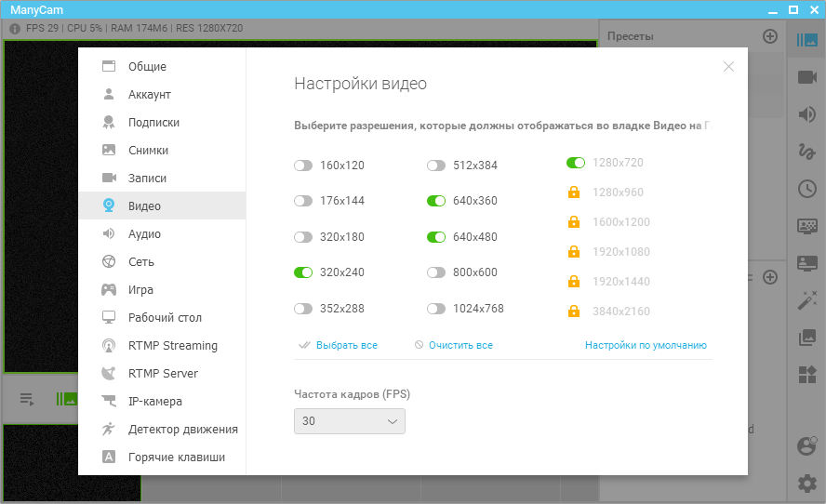Image resolution: width=826 pixels, height=504 pixels.
Task: Go to the RTMP Streaming settings
Action: (172, 346)
